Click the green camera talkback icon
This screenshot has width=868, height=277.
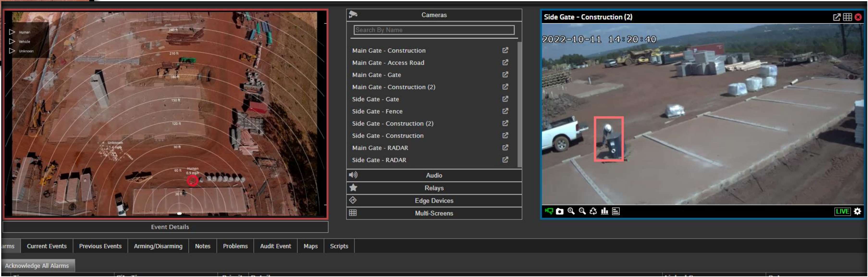549,212
